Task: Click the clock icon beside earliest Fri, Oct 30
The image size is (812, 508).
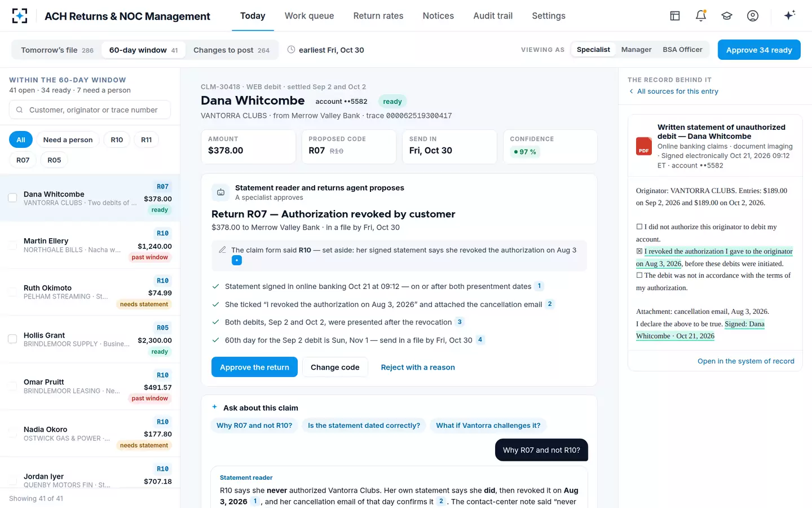Action: coord(291,50)
